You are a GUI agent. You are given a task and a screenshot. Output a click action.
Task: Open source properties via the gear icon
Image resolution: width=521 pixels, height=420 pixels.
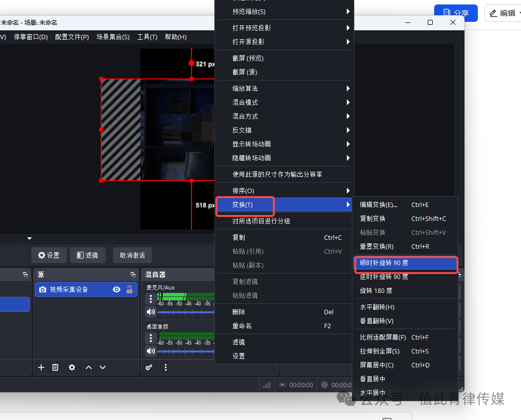coord(71,367)
